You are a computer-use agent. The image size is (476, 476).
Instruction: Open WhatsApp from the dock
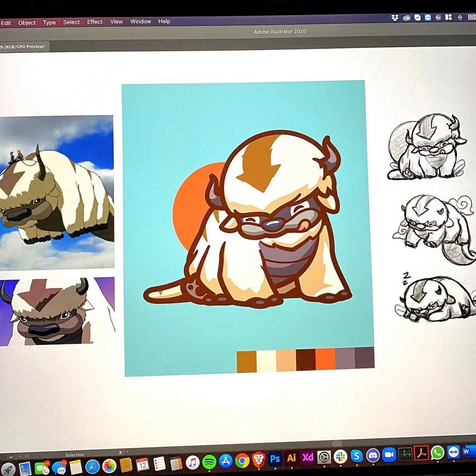pyautogui.click(x=437, y=452)
